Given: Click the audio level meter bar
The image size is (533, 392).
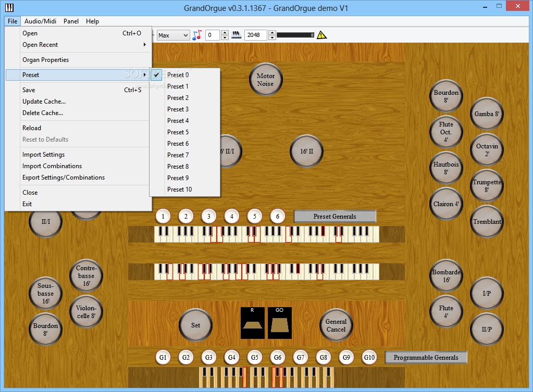Looking at the screenshot, I should coord(295,35).
